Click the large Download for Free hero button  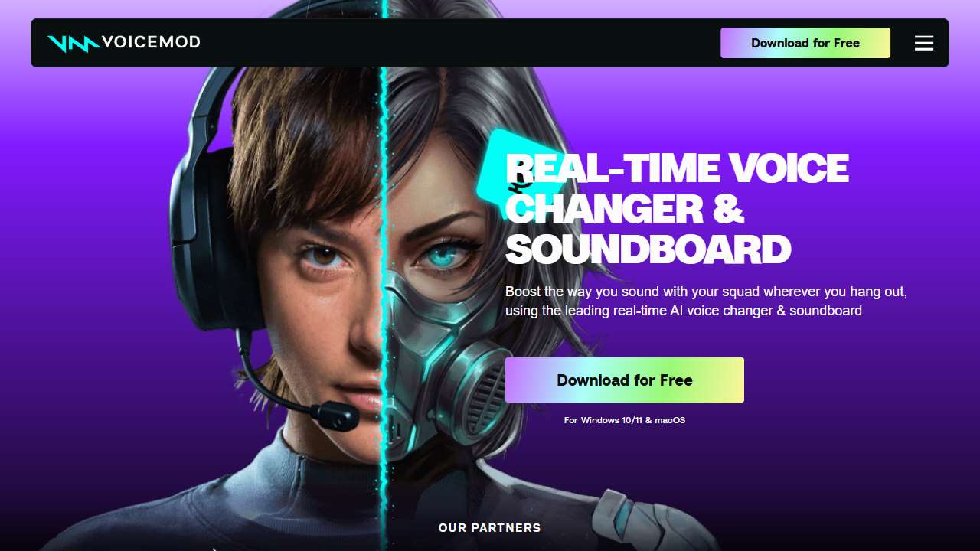pos(625,380)
